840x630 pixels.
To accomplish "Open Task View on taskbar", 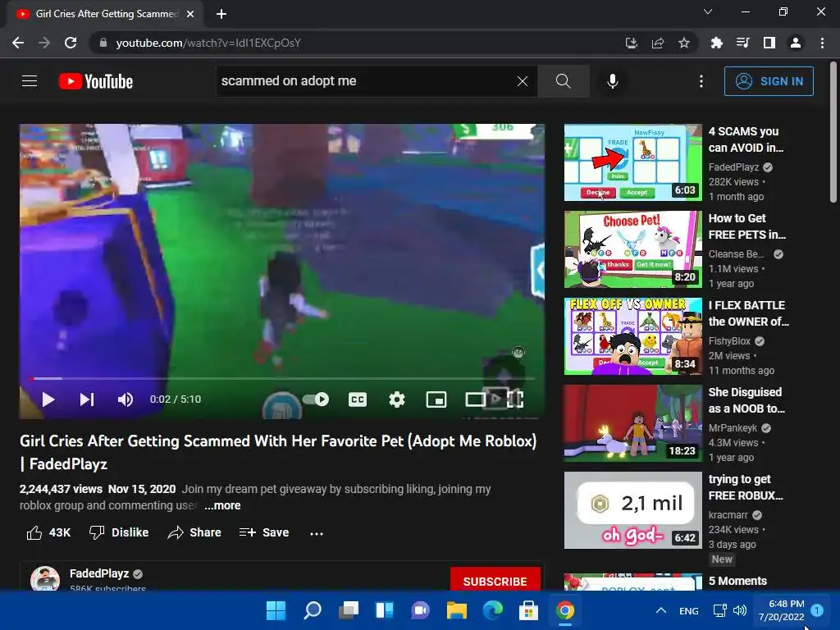I will tap(349, 610).
